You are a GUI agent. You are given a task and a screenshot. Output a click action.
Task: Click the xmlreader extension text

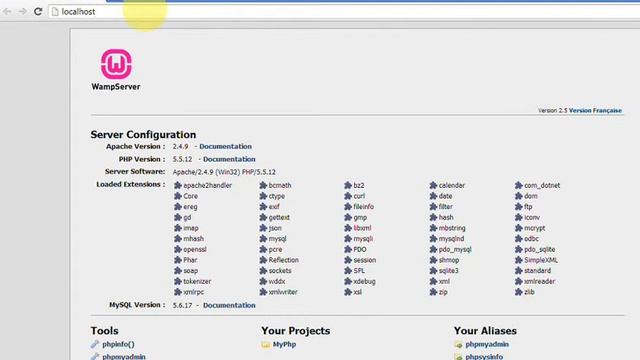(x=540, y=281)
